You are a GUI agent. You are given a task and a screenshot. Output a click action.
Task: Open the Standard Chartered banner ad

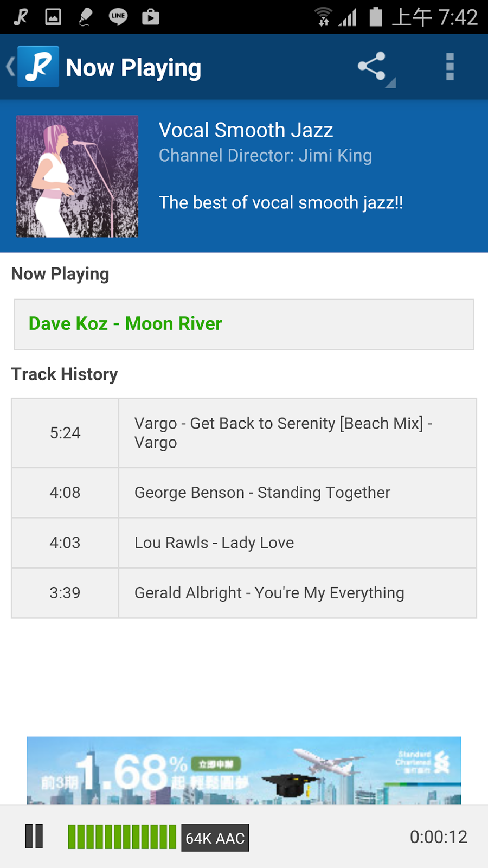click(244, 770)
